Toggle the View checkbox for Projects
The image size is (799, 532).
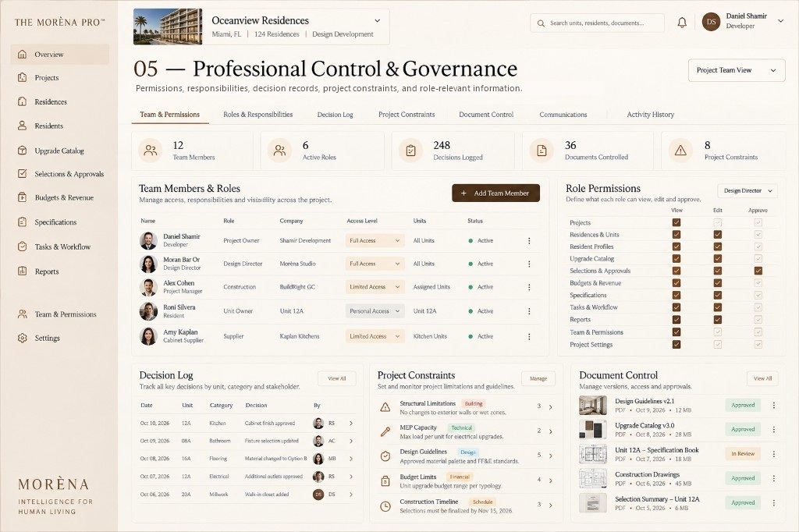(676, 222)
